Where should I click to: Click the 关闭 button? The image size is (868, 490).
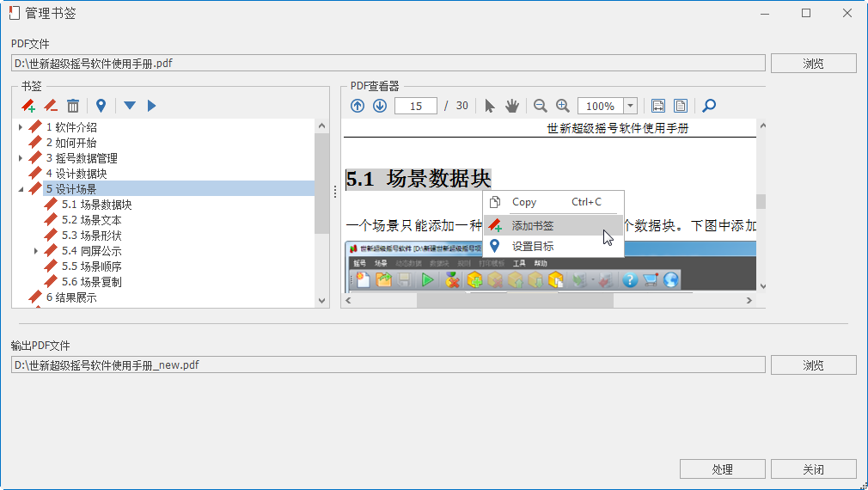click(813, 469)
